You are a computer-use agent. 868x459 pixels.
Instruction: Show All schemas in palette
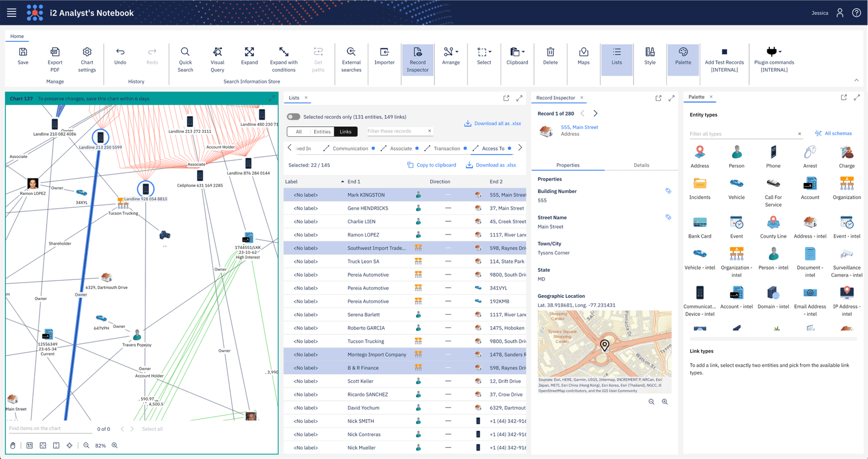tap(833, 133)
